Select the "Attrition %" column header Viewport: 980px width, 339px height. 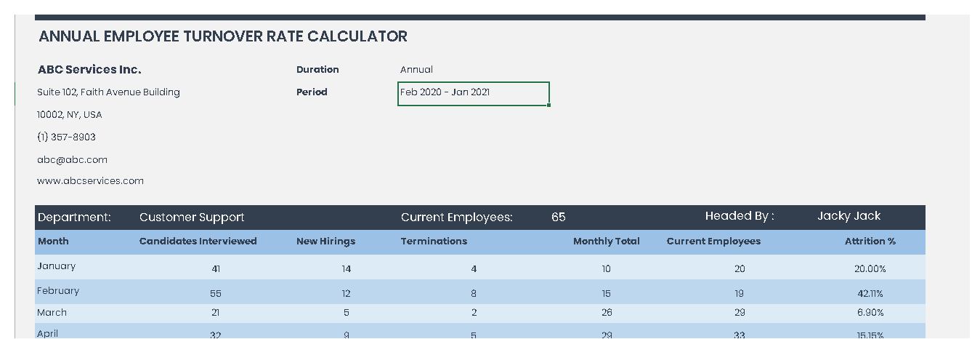tap(870, 242)
